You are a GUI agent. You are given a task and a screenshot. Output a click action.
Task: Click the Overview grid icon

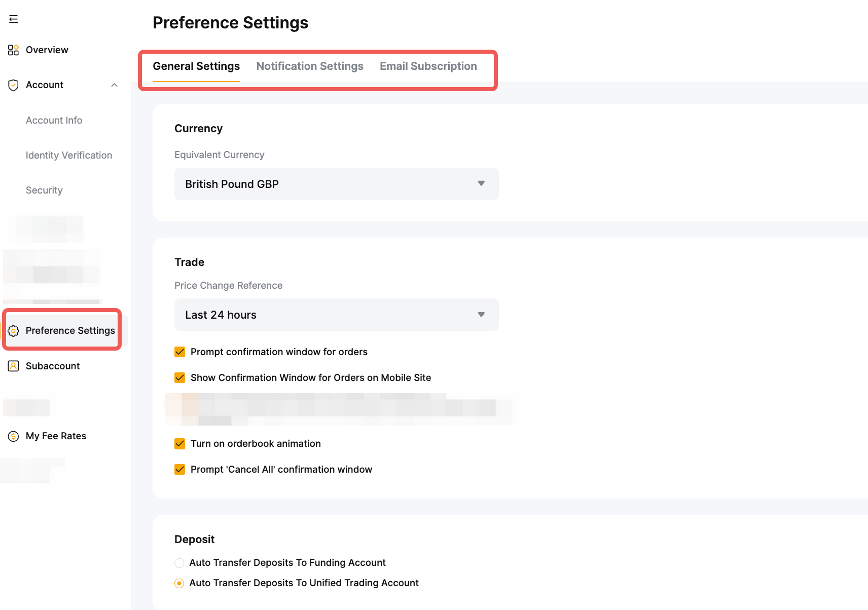tap(14, 50)
